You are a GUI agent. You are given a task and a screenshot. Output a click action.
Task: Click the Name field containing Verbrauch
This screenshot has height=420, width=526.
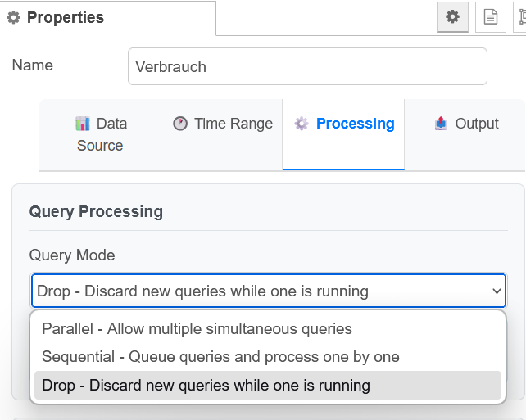click(307, 66)
